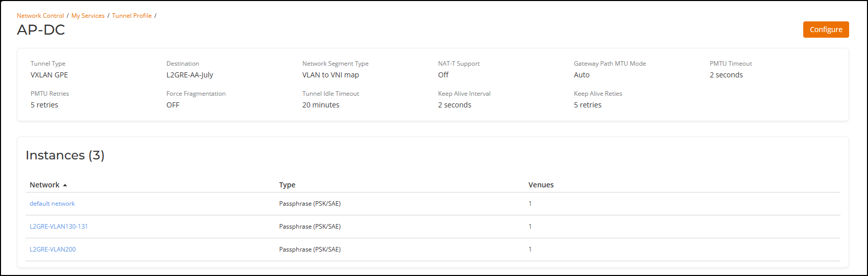
Task: Open the Network Control breadcrumb
Action: coord(40,16)
